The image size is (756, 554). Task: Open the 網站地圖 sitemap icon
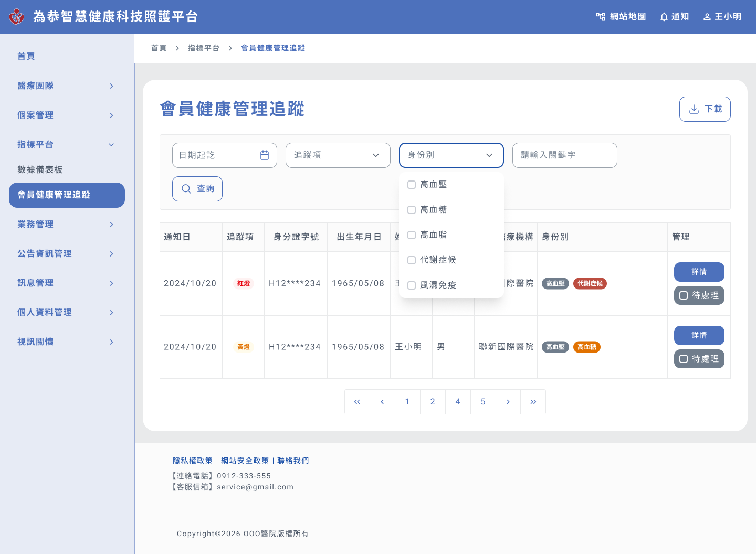601,17
